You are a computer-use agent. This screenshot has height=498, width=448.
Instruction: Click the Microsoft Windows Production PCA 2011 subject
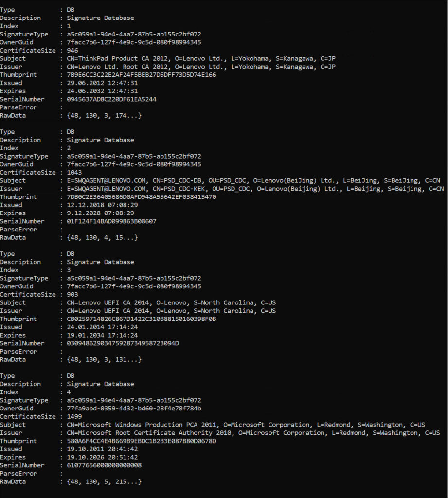tap(246, 425)
